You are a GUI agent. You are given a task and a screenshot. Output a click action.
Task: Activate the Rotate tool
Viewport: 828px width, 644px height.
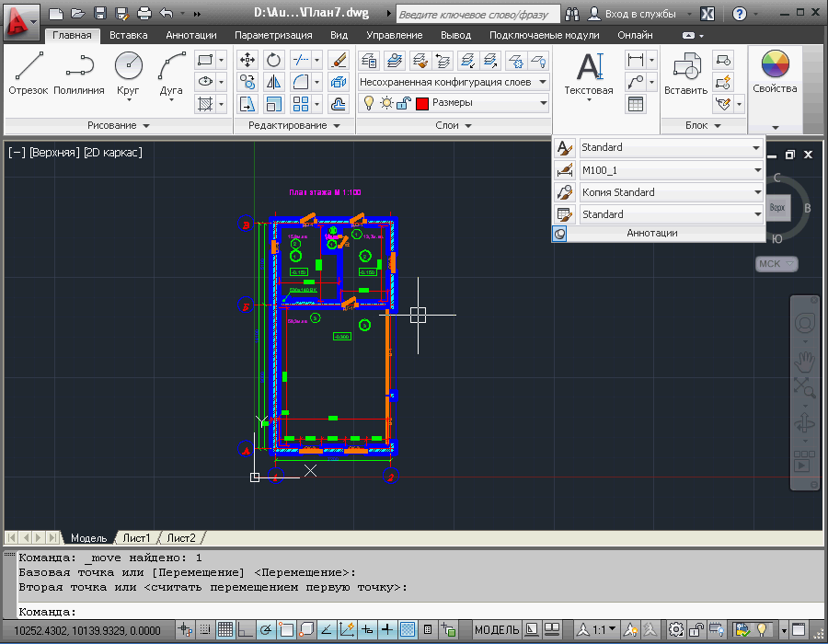(273, 60)
